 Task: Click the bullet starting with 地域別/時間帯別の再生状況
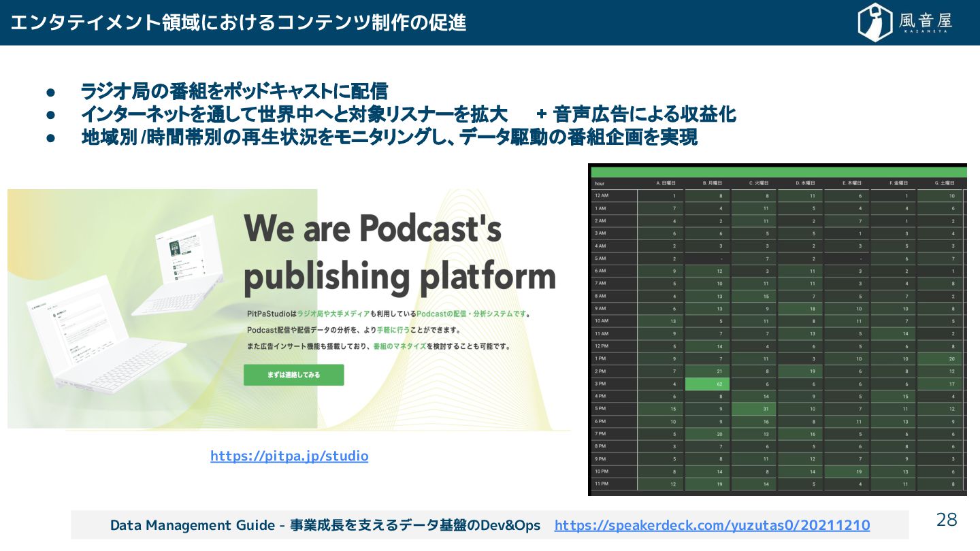coord(389,137)
